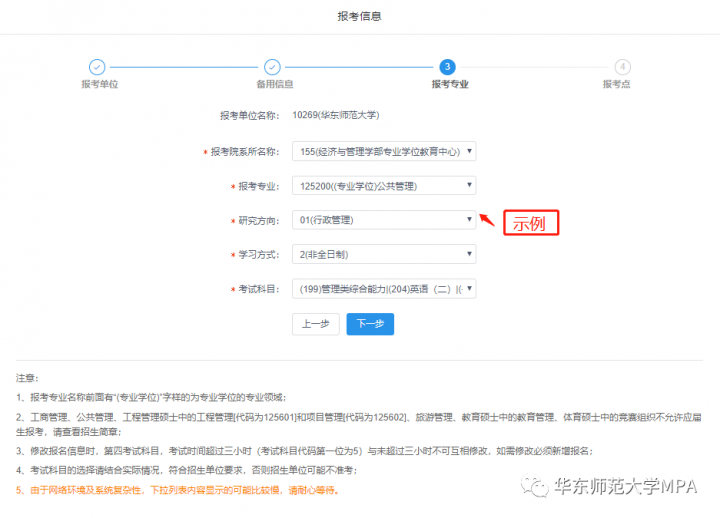Select step 3 报考专业 circle
The width and height of the screenshot is (720, 518).
coord(448,67)
